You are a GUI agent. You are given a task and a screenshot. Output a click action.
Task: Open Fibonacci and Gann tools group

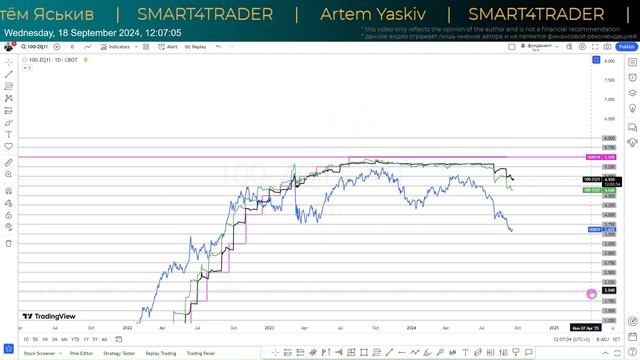(x=9, y=87)
